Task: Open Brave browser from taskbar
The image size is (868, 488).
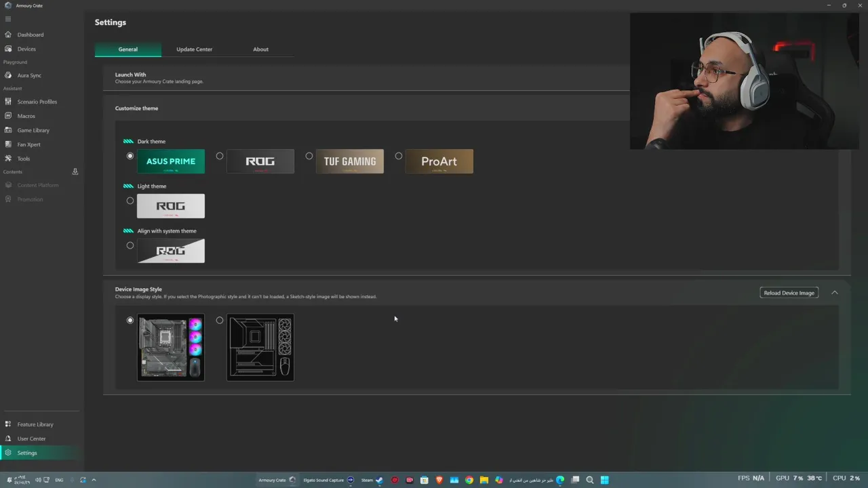Action: 439,480
